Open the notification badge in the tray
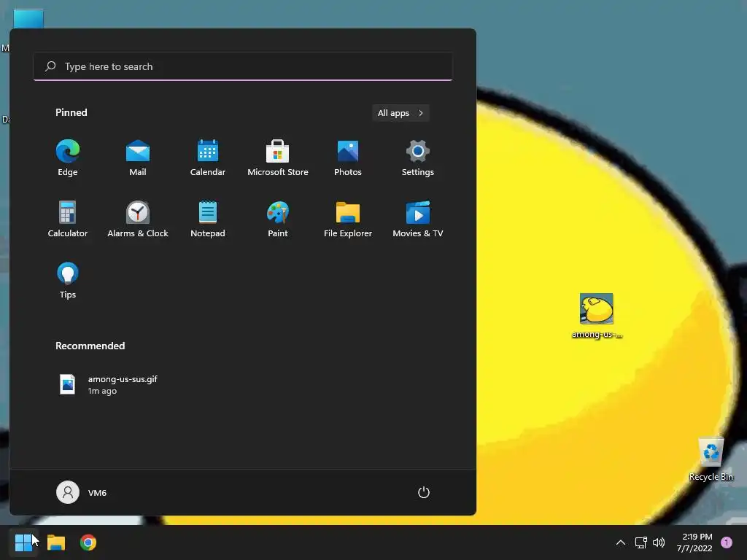This screenshot has height=560, width=747. (727, 542)
